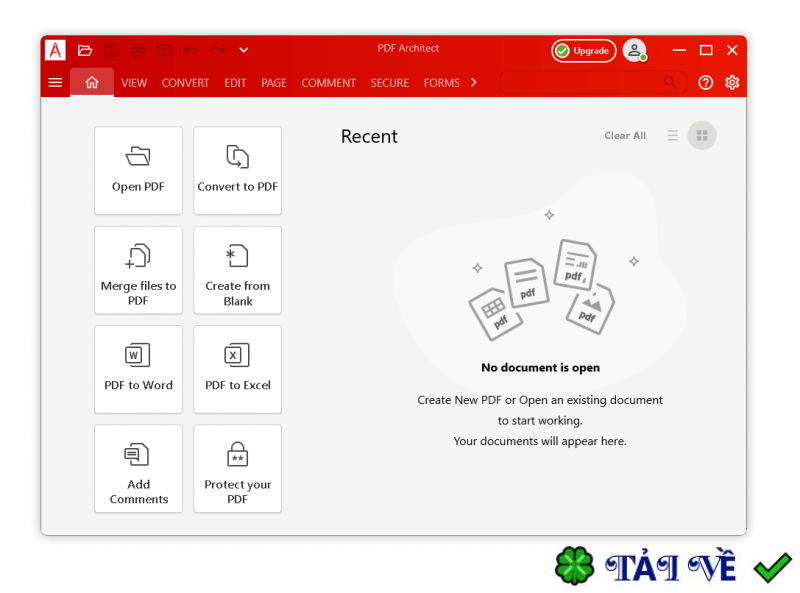Switch to the VIEW tab

(134, 83)
